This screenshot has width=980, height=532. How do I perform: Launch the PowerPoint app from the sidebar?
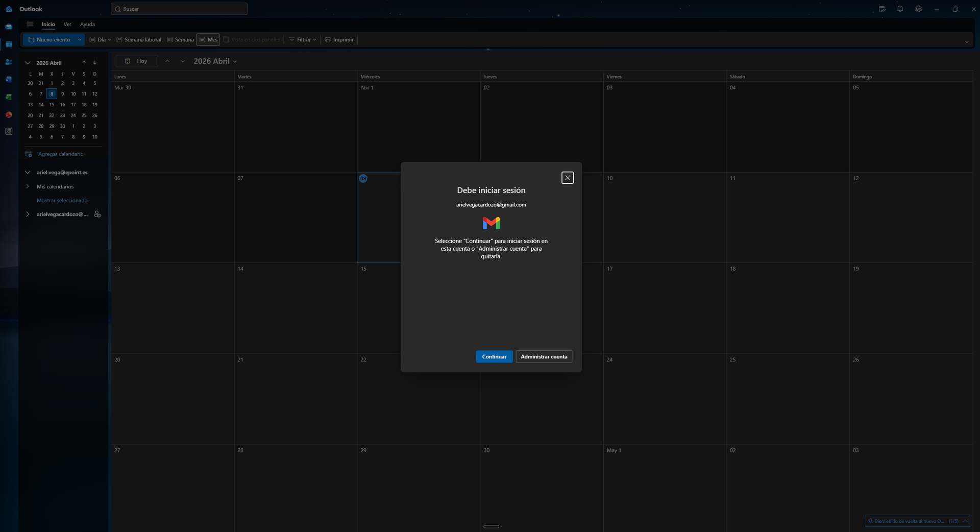pos(9,115)
